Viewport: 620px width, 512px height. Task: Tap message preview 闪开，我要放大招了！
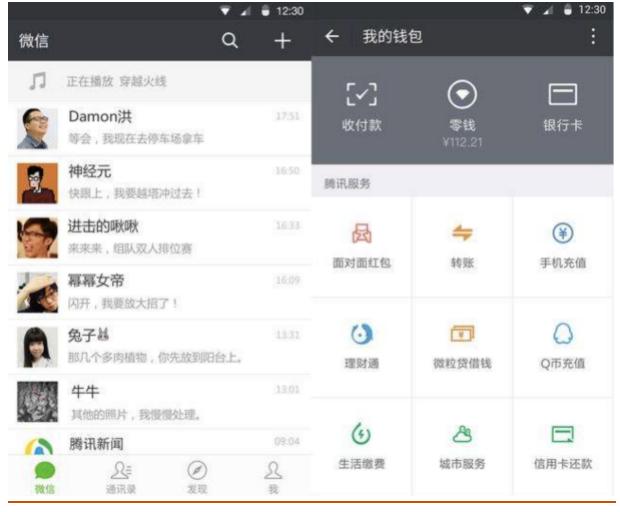pyautogui.click(x=123, y=303)
